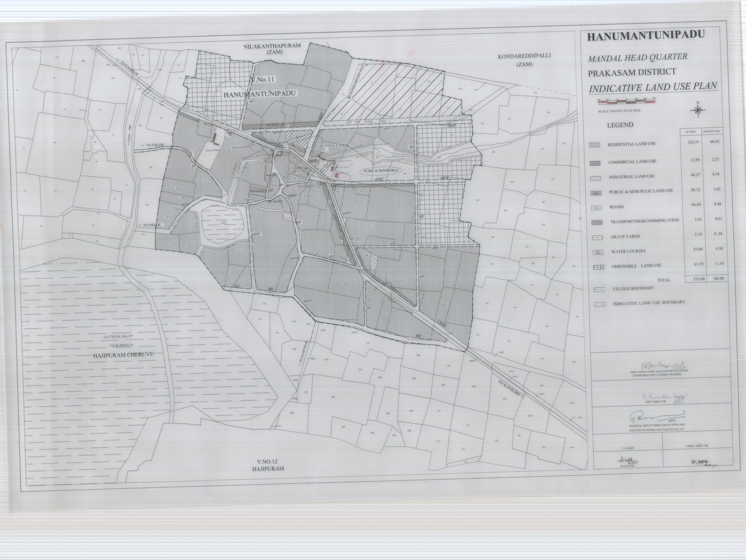The height and width of the screenshot is (560, 746).
Task: Click the 'PERCENTAGE' column header
Action: [711, 131]
